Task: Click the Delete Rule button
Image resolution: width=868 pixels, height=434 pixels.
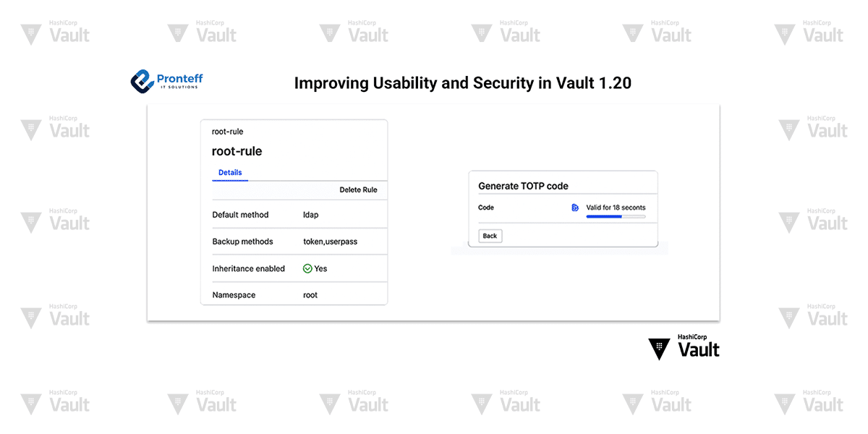Action: point(359,190)
